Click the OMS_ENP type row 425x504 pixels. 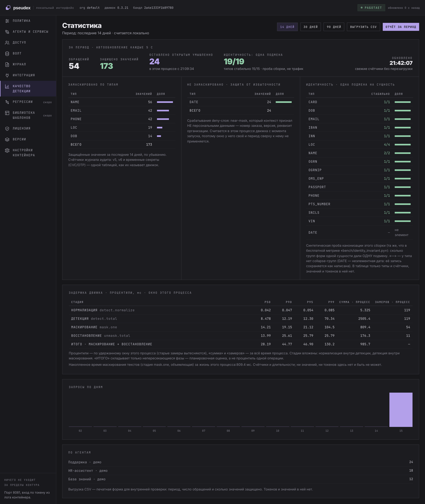pyautogui.click(x=359, y=178)
